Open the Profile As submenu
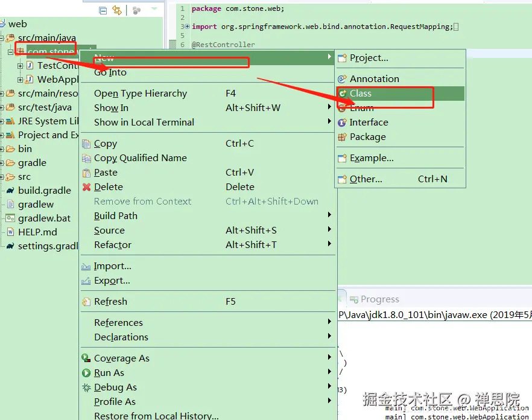The height and width of the screenshot is (420, 532). (x=207, y=402)
